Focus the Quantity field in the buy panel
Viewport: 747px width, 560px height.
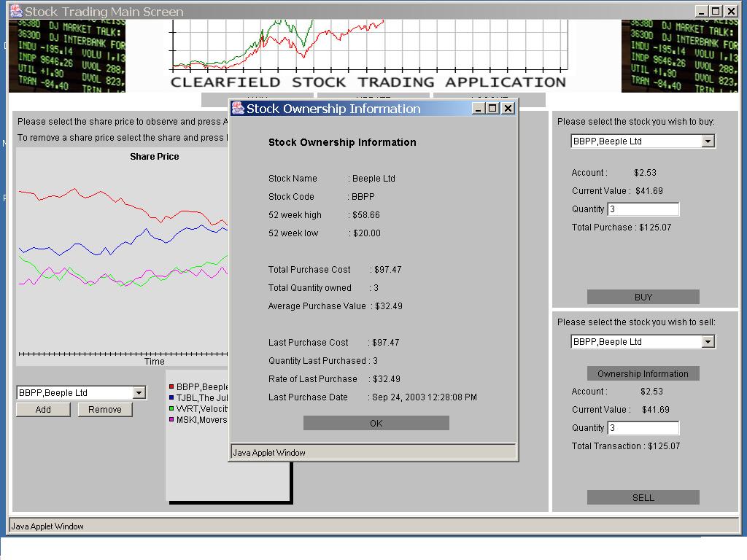point(643,209)
